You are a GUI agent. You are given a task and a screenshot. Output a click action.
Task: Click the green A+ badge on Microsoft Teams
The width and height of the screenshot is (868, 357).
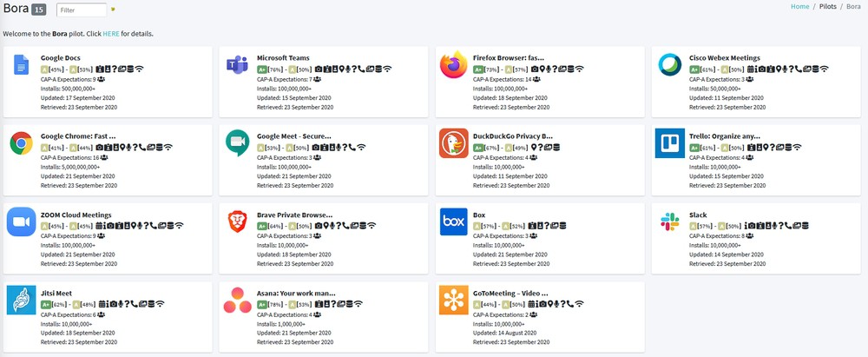pos(262,69)
